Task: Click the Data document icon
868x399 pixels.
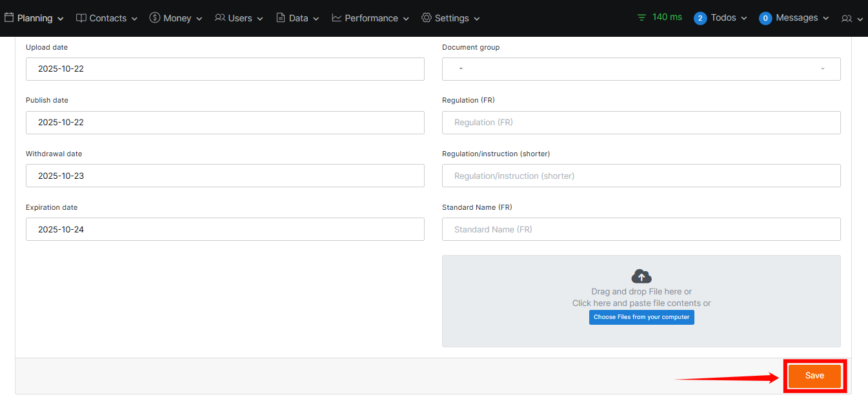Action: [x=281, y=18]
